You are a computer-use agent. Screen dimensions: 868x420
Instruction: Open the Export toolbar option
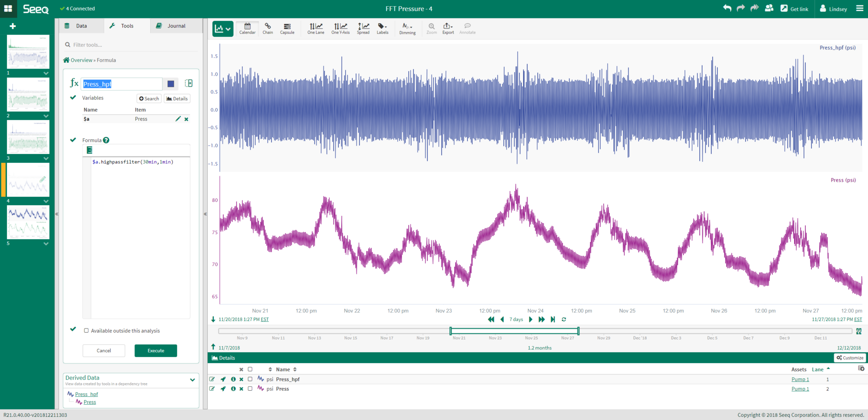pos(448,29)
